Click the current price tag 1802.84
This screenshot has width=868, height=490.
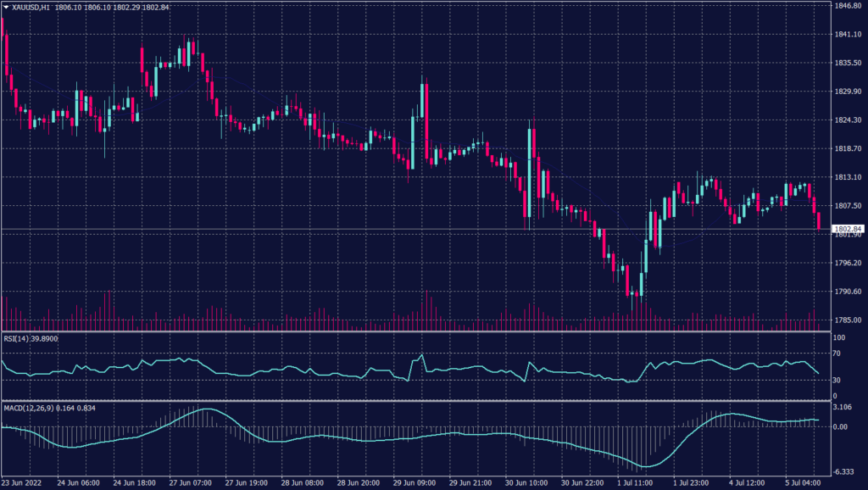(x=848, y=227)
